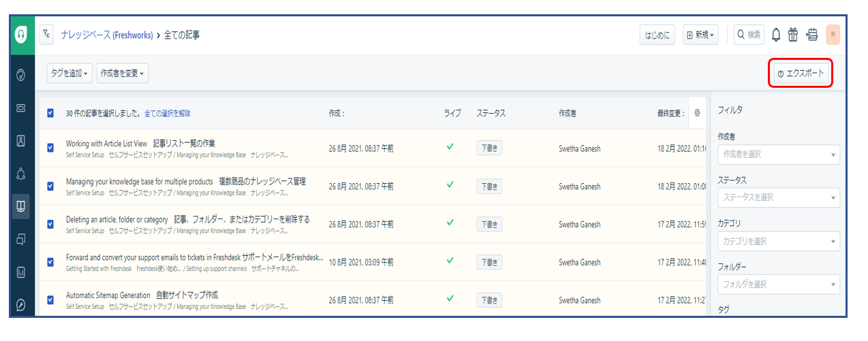The image size is (868, 341).
Task: Click the ライブ column header
Action: click(x=452, y=114)
